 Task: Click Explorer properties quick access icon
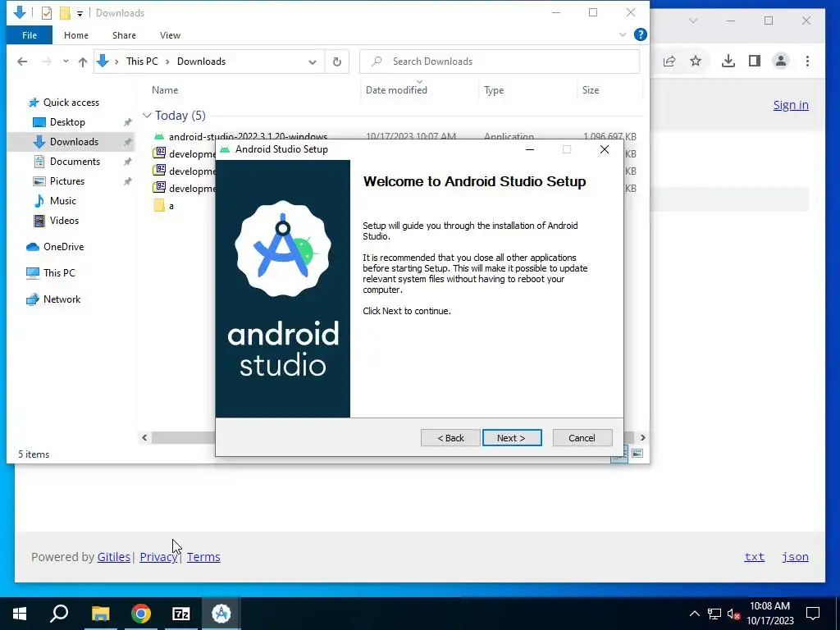tap(47, 13)
